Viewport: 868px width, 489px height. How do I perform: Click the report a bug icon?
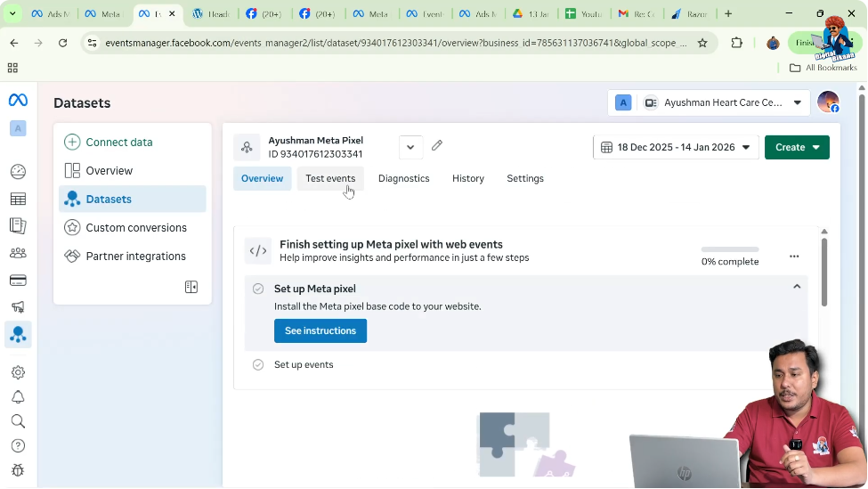[x=18, y=470]
